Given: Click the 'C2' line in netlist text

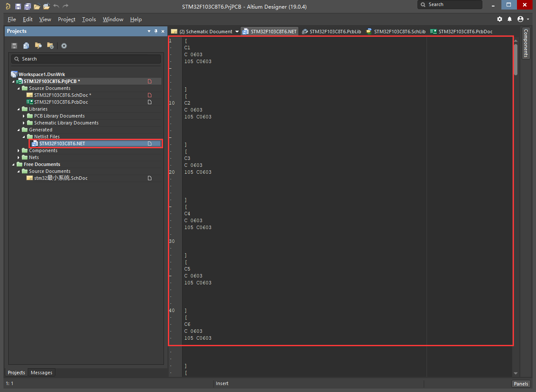Looking at the screenshot, I should pos(187,103).
